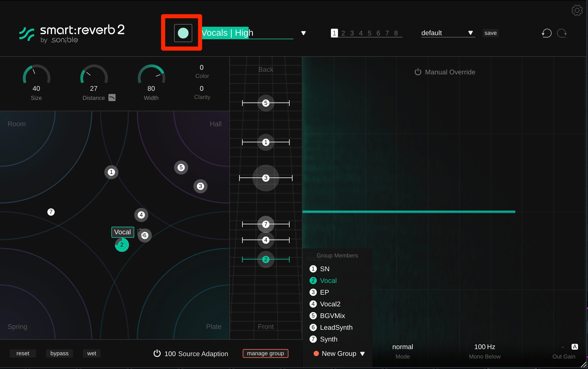Switch to state slot 4
Screen dimensions: 588x369
click(361, 33)
